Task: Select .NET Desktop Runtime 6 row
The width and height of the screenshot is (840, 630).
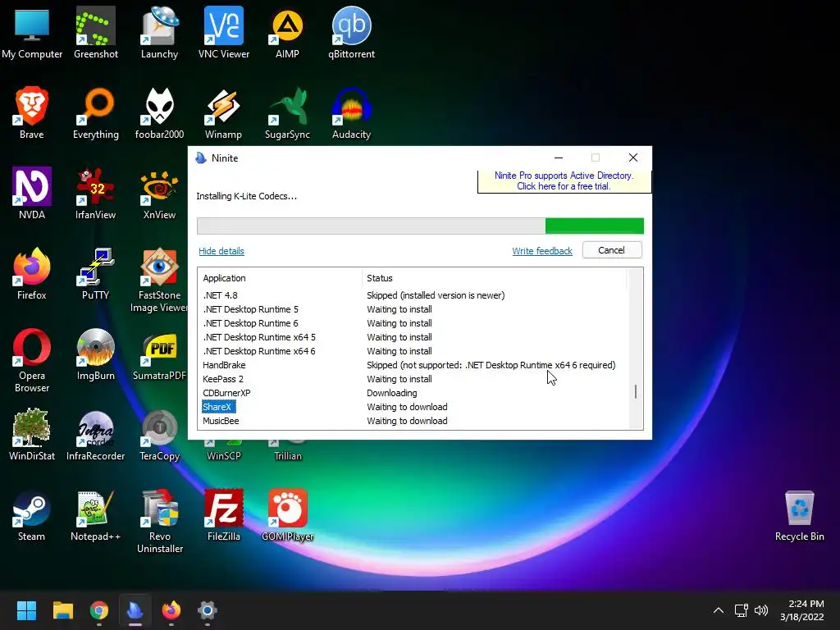Action: click(x=413, y=323)
